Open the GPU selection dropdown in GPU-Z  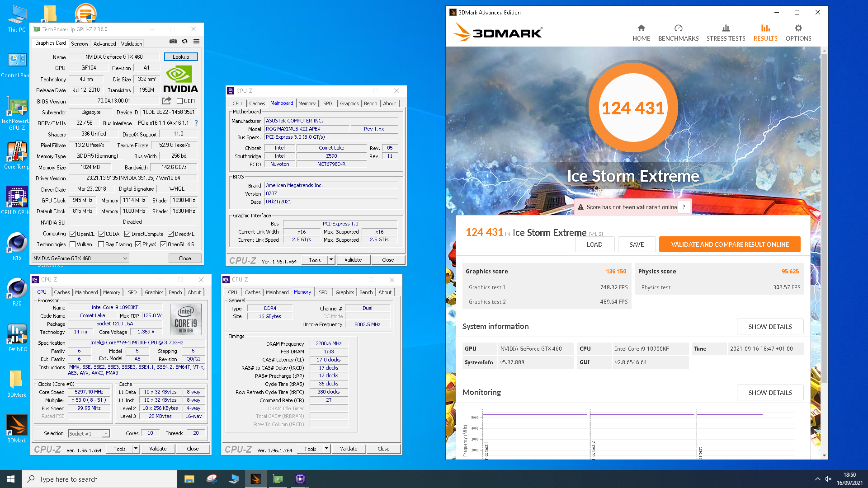coord(80,258)
